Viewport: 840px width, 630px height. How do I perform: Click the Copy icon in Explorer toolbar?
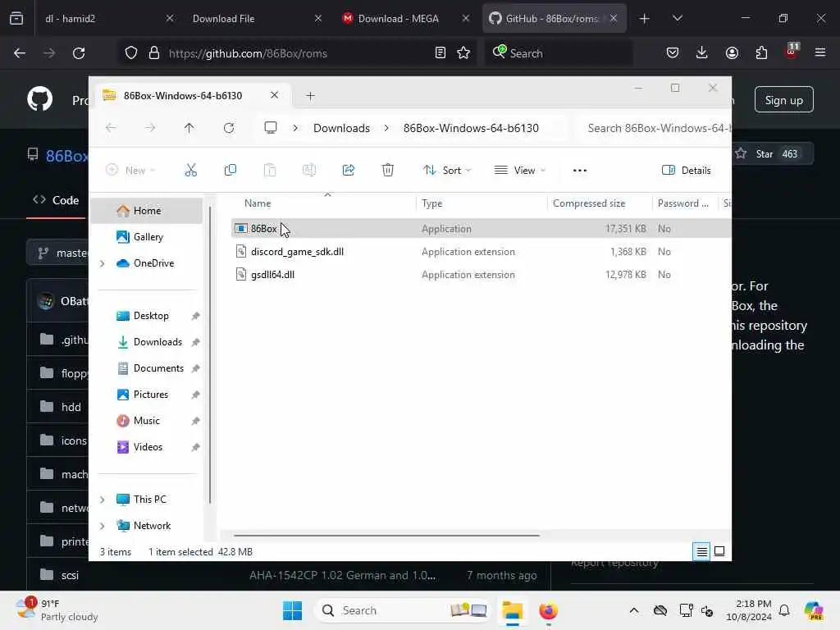pos(231,171)
